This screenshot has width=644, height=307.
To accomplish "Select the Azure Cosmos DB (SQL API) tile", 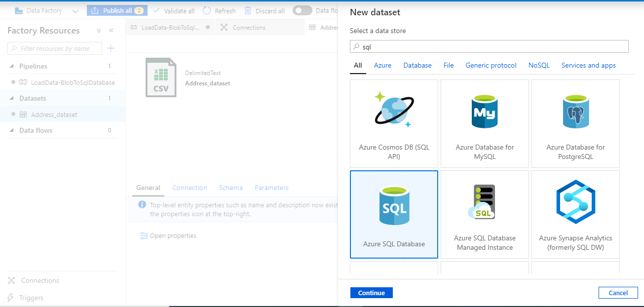I will coord(394,123).
